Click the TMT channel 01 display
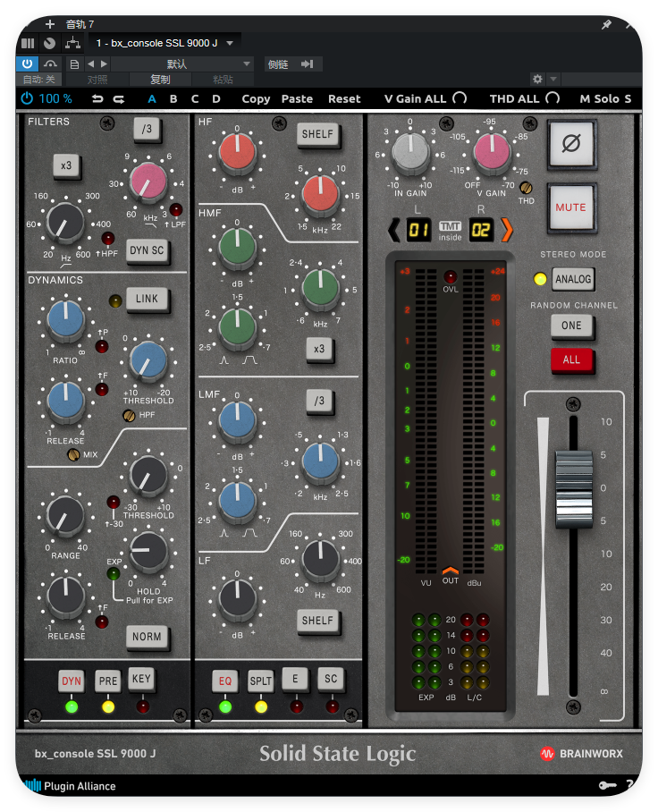 pyautogui.click(x=418, y=230)
